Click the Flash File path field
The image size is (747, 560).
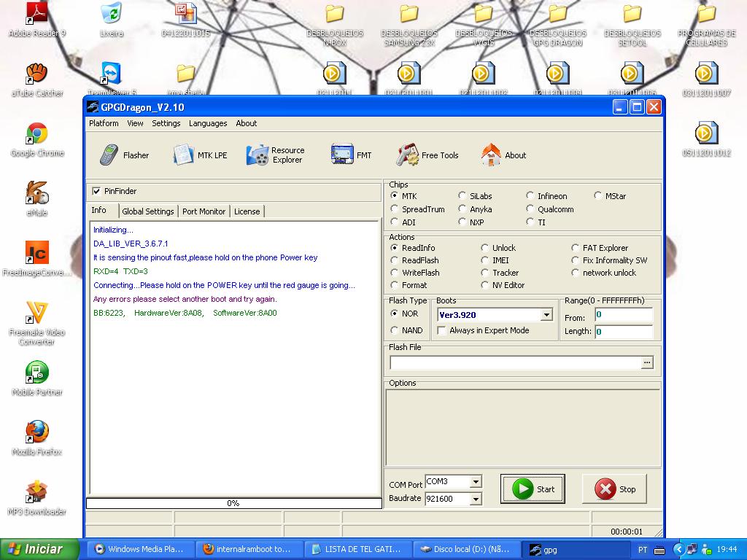[516, 362]
